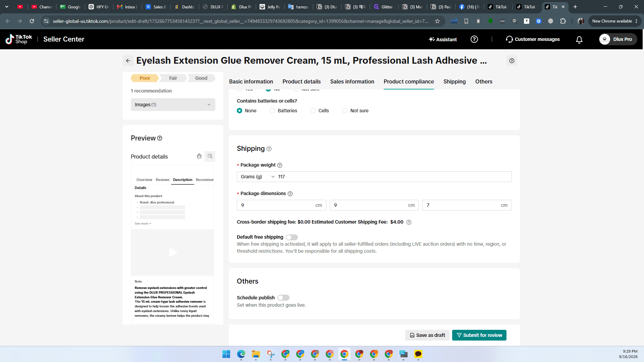Jump to the Others tab
The image size is (644, 362).
click(x=484, y=81)
